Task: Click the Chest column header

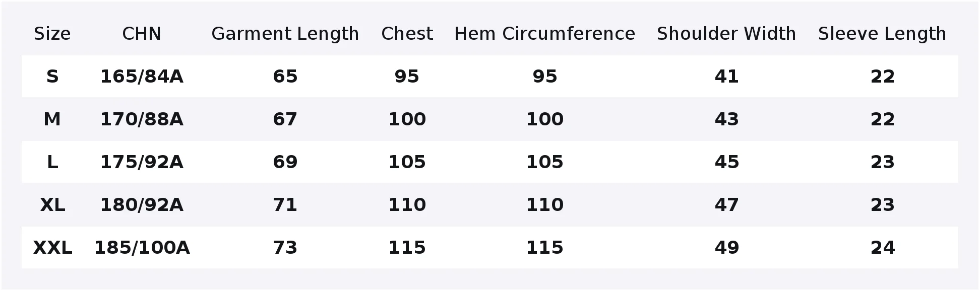Action: [407, 34]
